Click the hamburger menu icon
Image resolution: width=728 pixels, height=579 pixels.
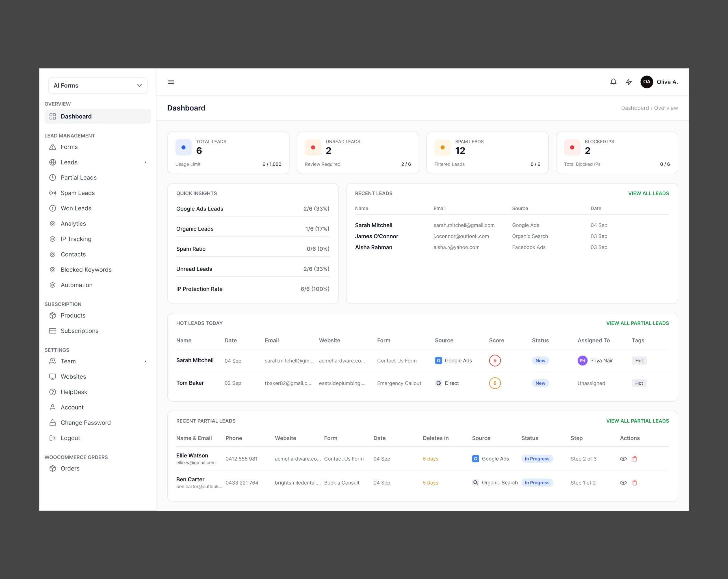tap(171, 82)
